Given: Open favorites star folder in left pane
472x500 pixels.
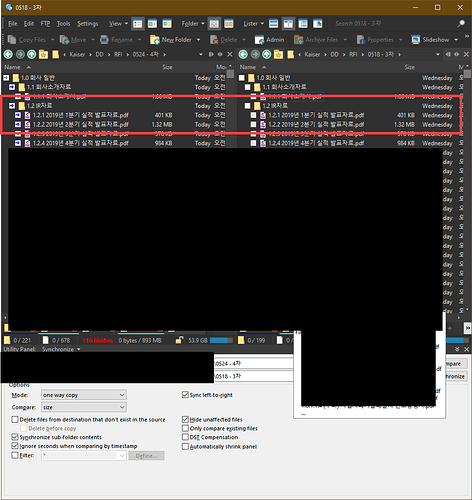Looking at the screenshot, I should click(x=43, y=54).
